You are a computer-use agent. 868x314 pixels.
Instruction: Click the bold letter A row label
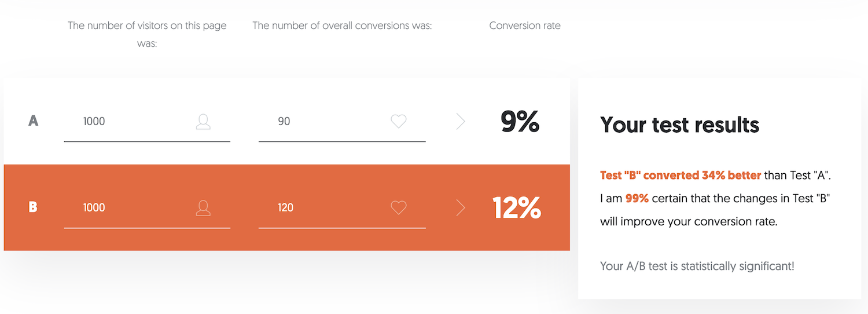point(34,121)
